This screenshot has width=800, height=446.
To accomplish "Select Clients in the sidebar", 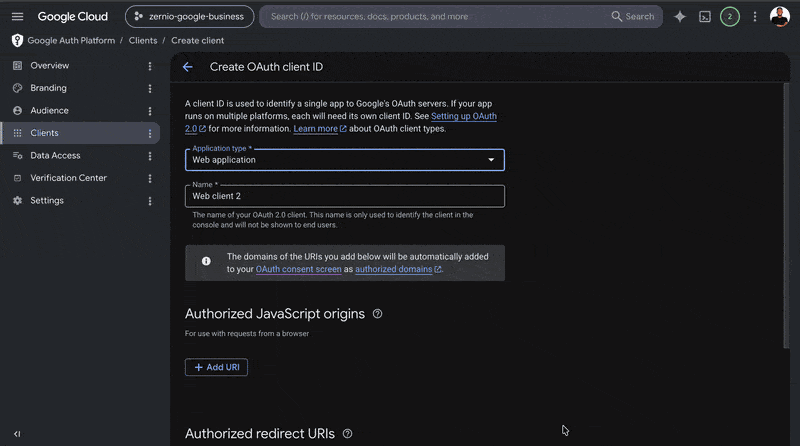I will tap(80, 133).
